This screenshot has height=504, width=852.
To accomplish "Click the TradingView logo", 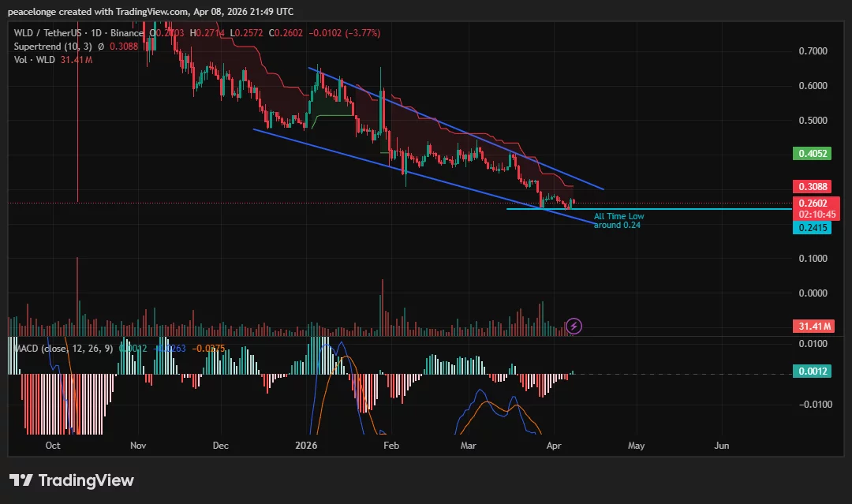I will [71, 480].
